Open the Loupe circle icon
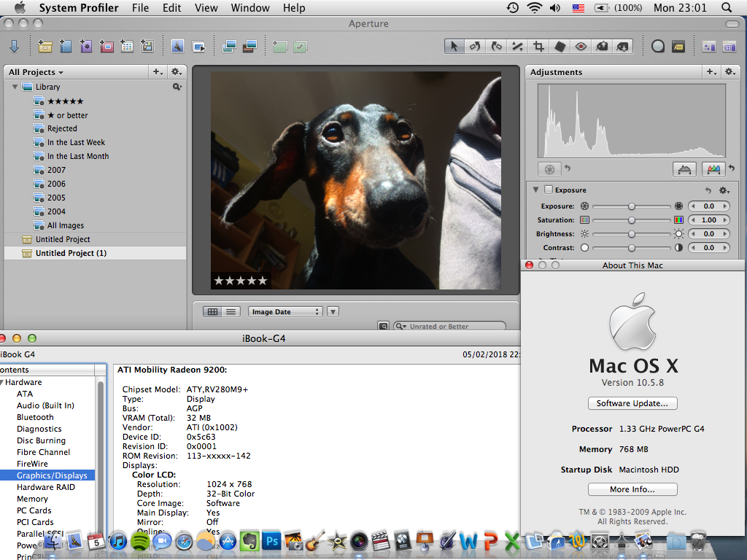The height and width of the screenshot is (560, 747). click(658, 46)
